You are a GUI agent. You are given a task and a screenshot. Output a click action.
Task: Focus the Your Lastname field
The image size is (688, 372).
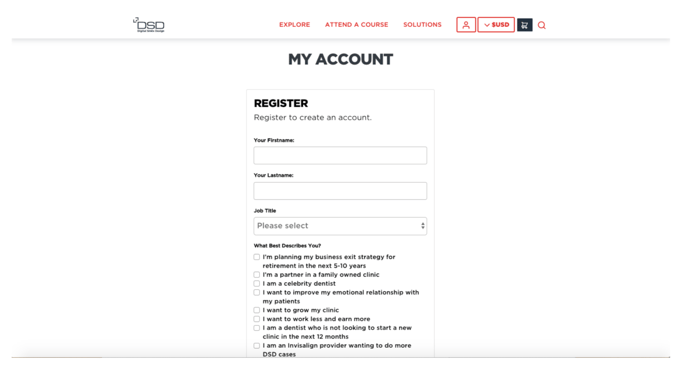[340, 191]
